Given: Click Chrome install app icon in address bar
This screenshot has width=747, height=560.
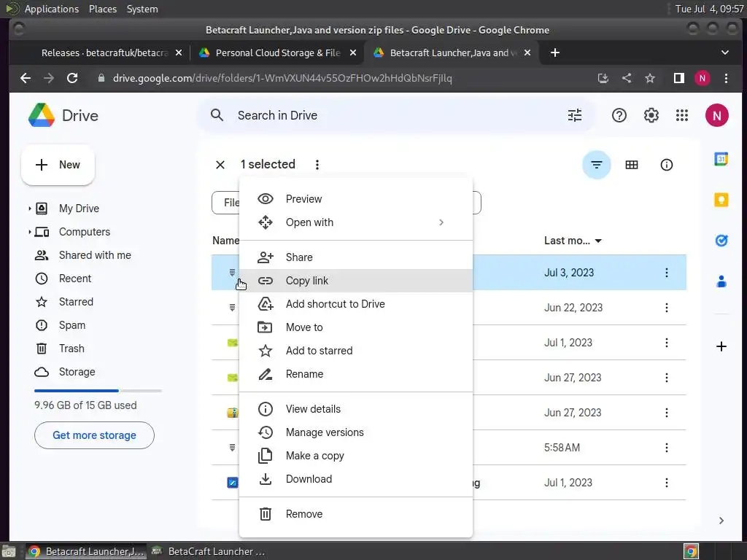Looking at the screenshot, I should (603, 78).
